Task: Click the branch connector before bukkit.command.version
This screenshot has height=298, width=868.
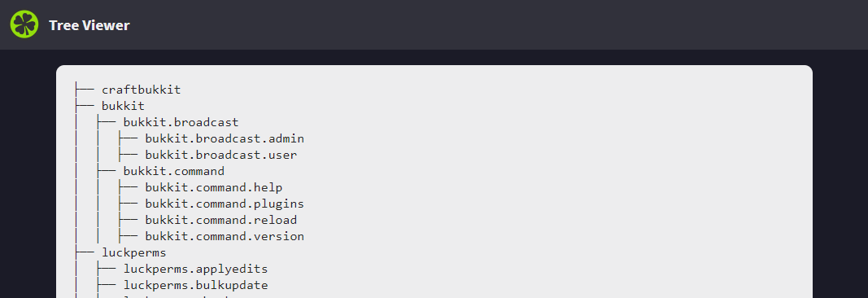Action: click(128, 236)
